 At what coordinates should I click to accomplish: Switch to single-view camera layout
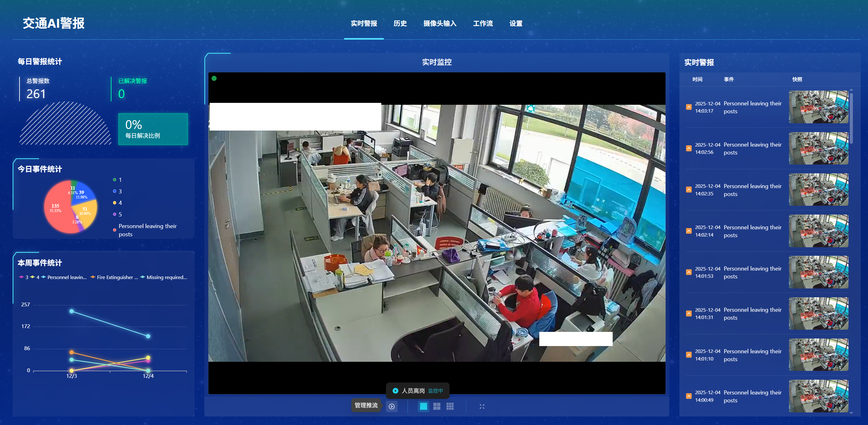click(423, 406)
